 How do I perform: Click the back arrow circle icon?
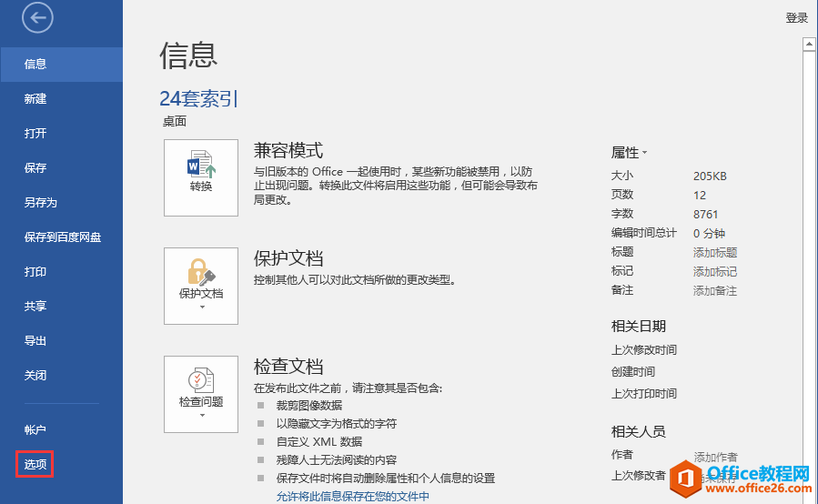click(37, 17)
